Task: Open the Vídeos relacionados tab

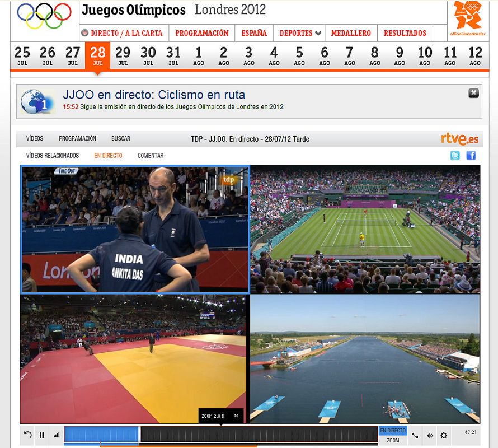Action: pyautogui.click(x=53, y=156)
